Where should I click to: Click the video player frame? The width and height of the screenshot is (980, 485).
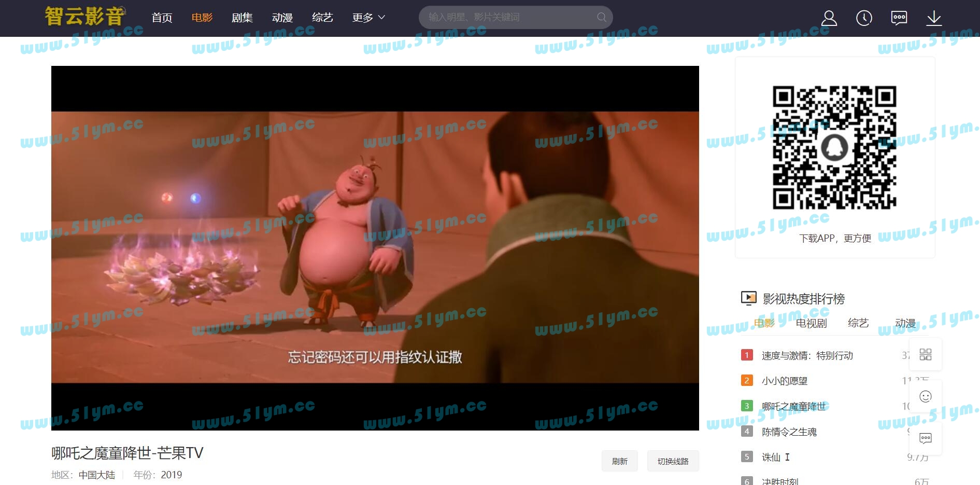pos(375,248)
